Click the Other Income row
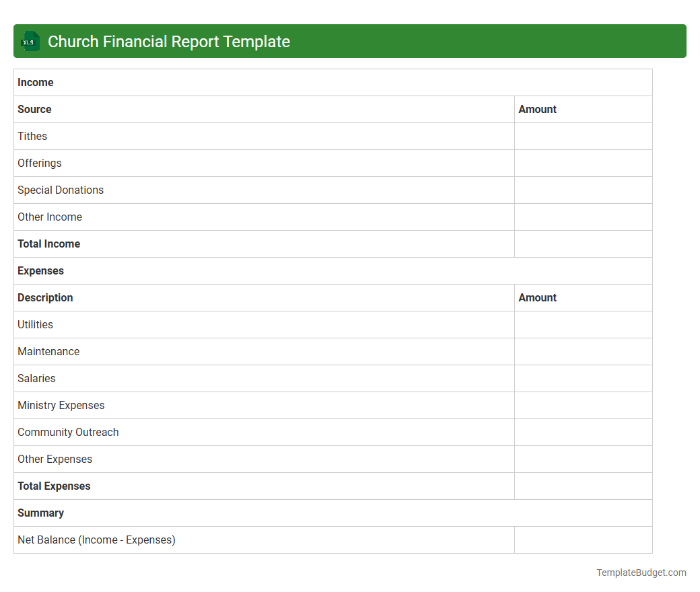The width and height of the screenshot is (700, 592). [x=50, y=217]
